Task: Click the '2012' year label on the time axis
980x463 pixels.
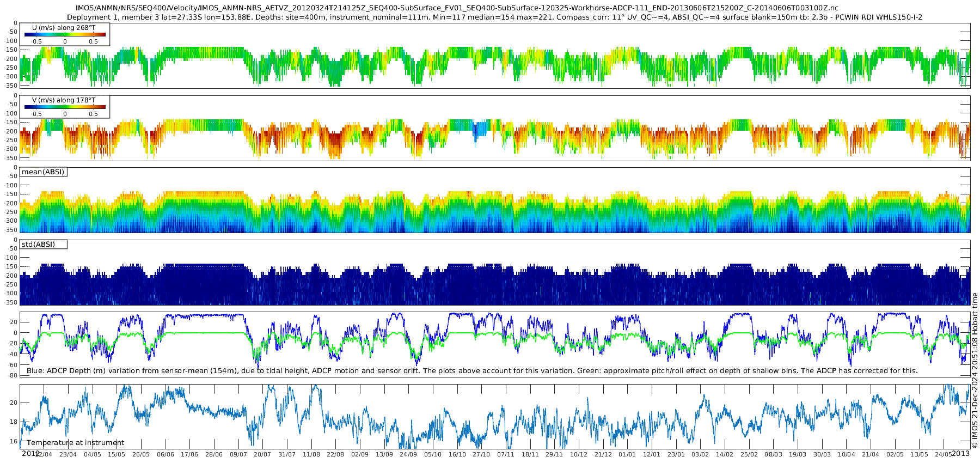Action: click(x=30, y=453)
